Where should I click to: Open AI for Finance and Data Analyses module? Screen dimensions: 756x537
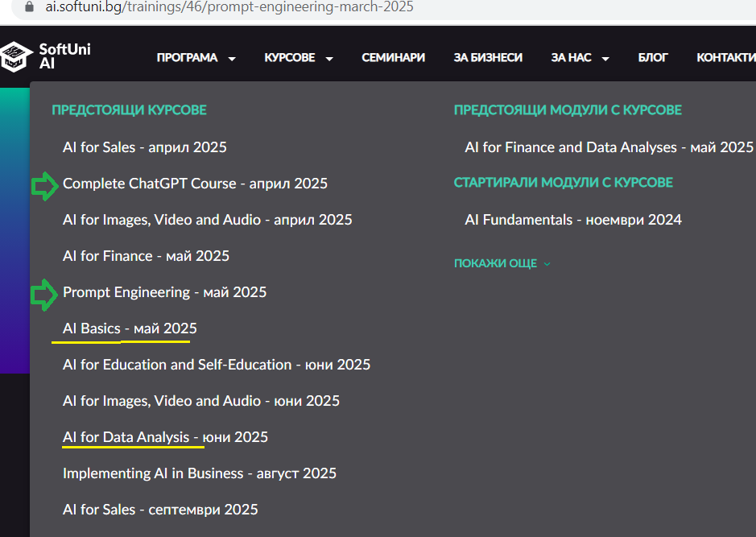[x=609, y=147]
